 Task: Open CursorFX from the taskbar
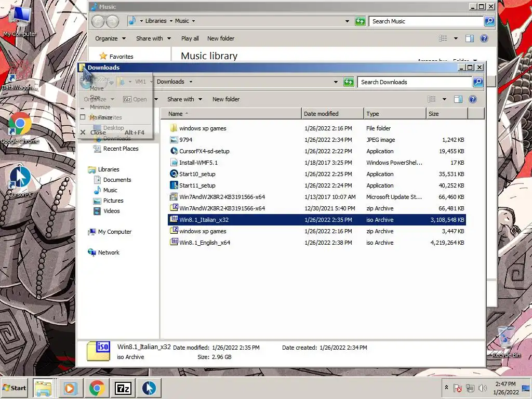(149, 388)
